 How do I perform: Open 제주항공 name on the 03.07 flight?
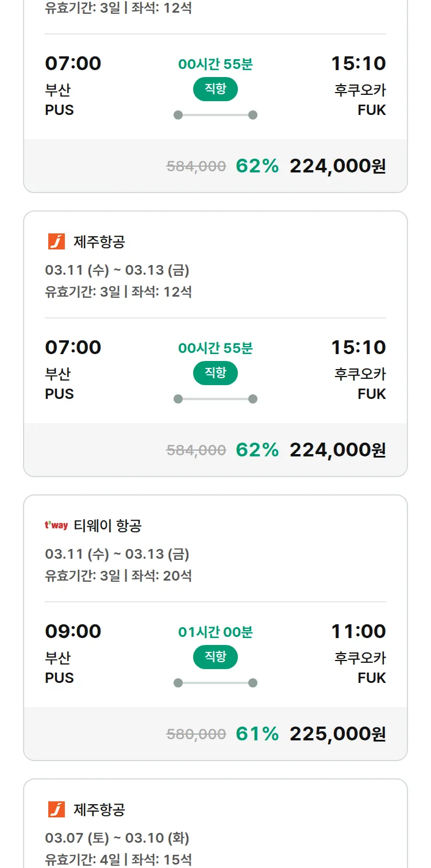click(99, 809)
